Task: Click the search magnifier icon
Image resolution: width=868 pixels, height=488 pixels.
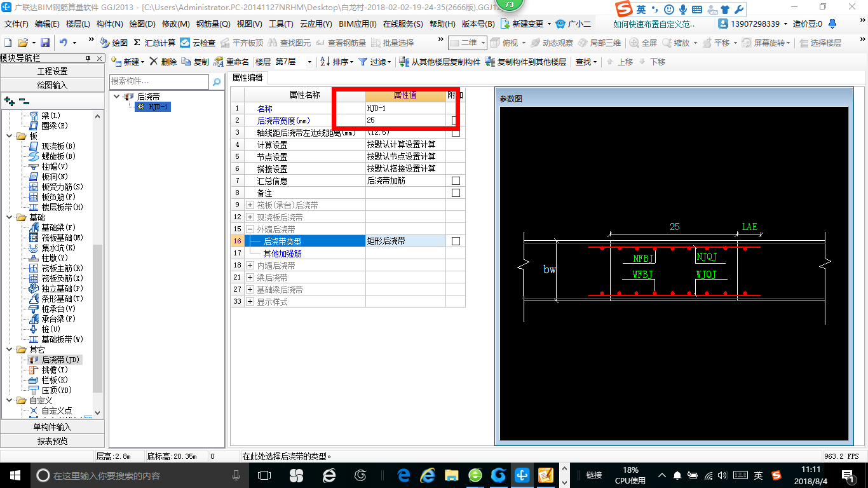Action: tap(217, 81)
